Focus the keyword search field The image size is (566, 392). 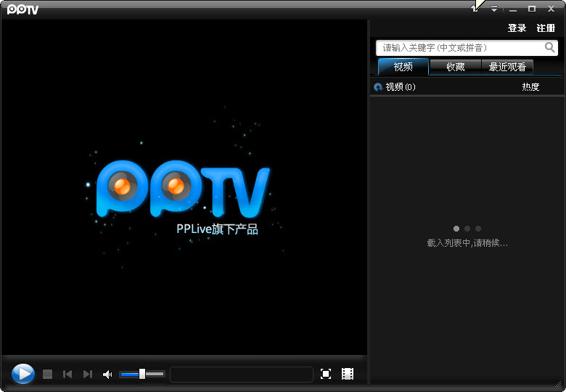pyautogui.click(x=467, y=48)
